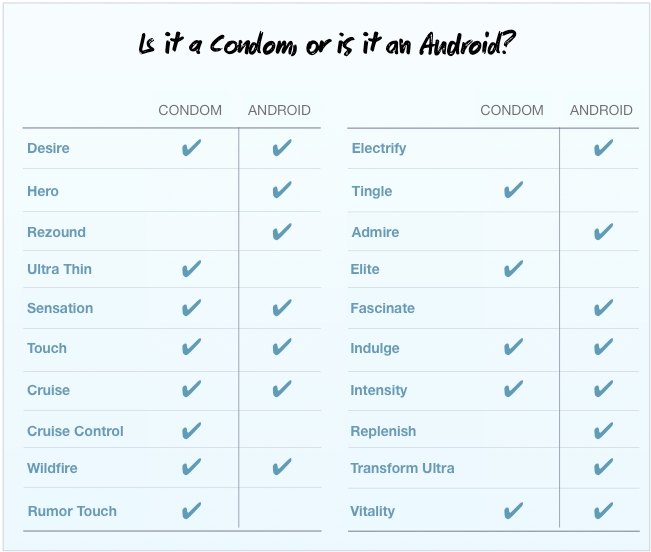651x552 pixels.
Task: Click the Condom checkmark for Tingle
Action: click(x=513, y=190)
